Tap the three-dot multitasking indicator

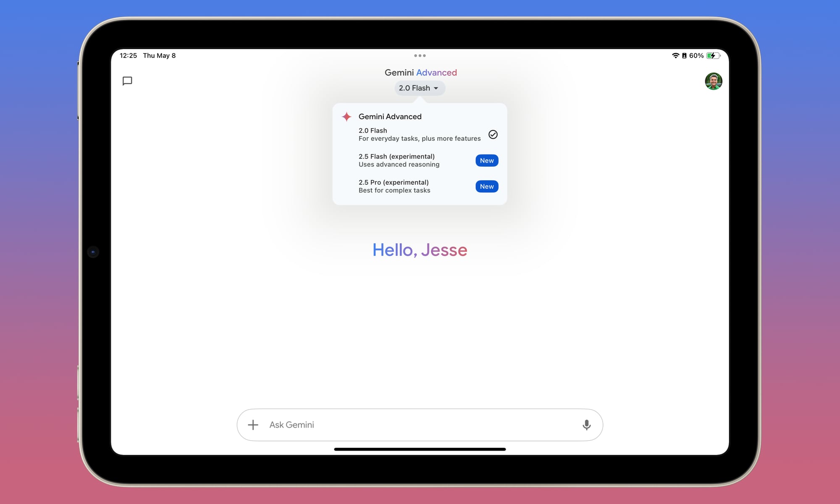(x=420, y=55)
